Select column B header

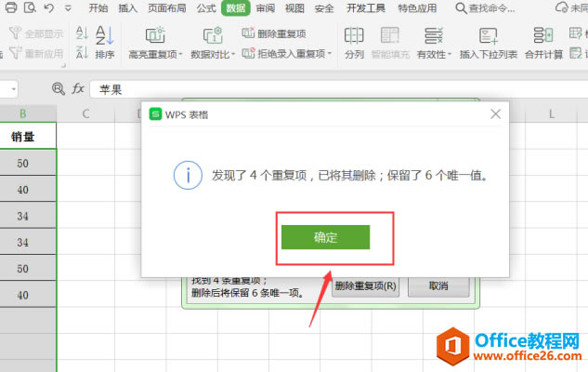pos(28,113)
